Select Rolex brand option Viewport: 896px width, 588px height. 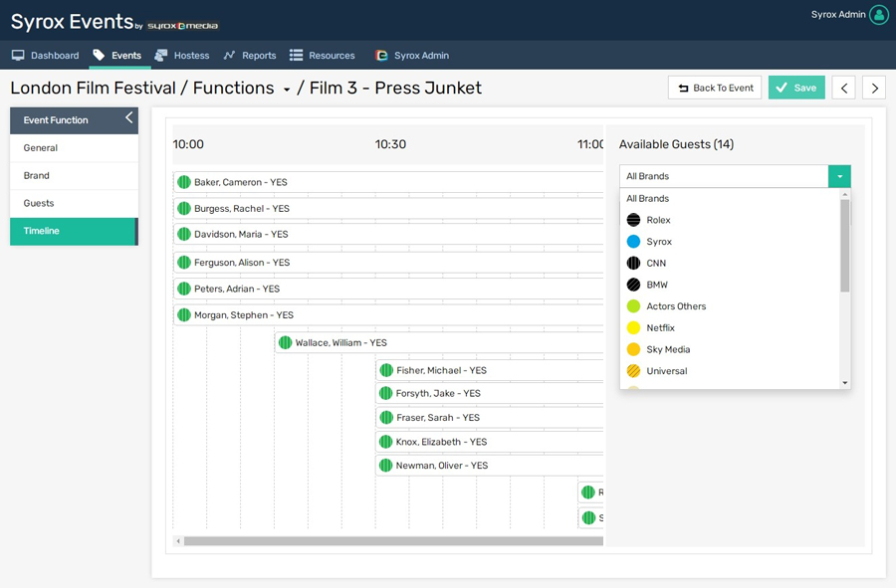tap(731, 220)
